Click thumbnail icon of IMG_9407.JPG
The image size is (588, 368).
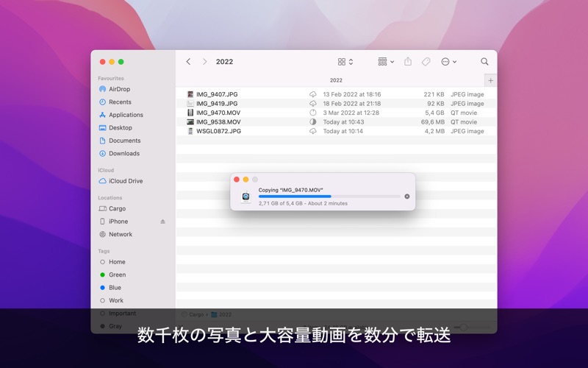(x=190, y=94)
